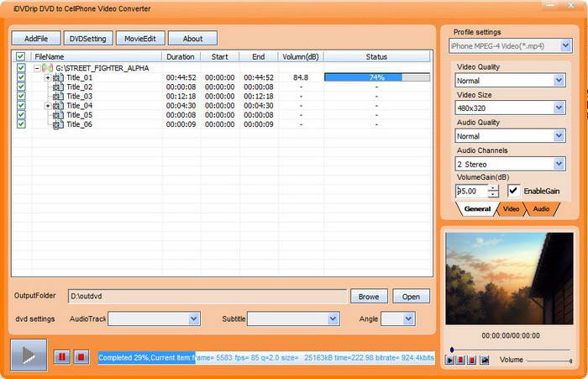Open the Angle dropdown
The image size is (588, 379).
[408, 319]
